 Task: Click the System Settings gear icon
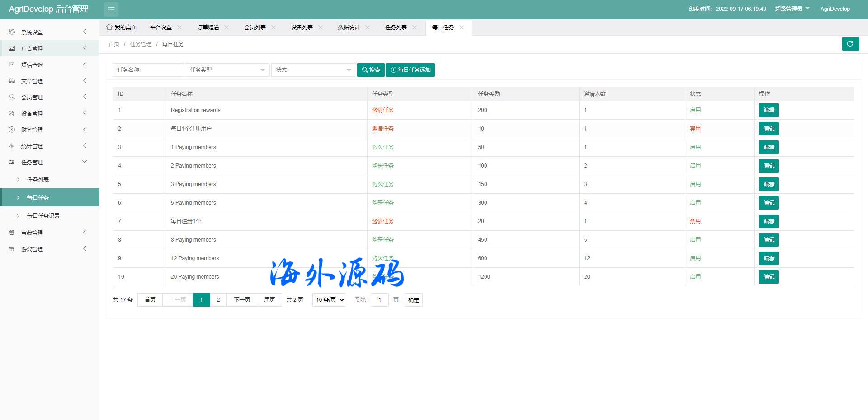[12, 32]
